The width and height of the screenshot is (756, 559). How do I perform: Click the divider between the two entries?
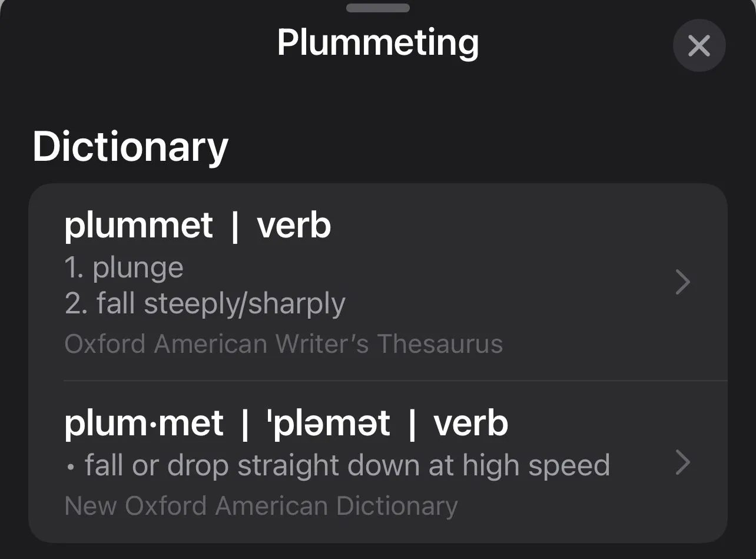(x=394, y=381)
